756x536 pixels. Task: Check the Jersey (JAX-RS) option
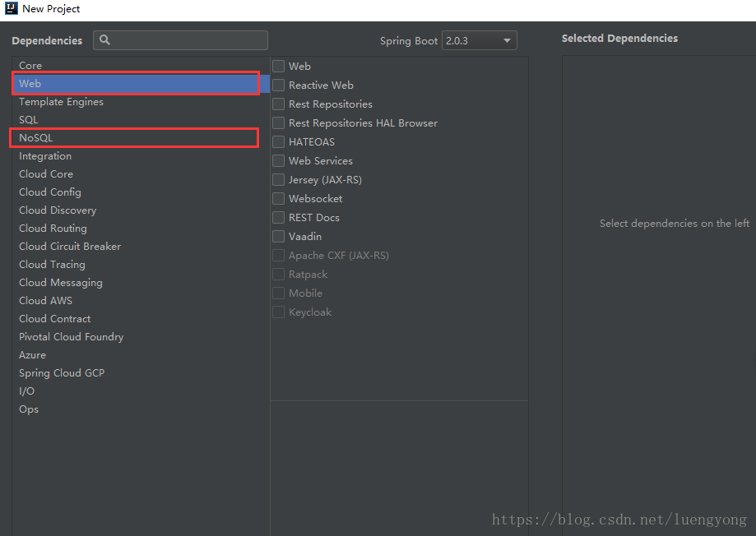279,180
